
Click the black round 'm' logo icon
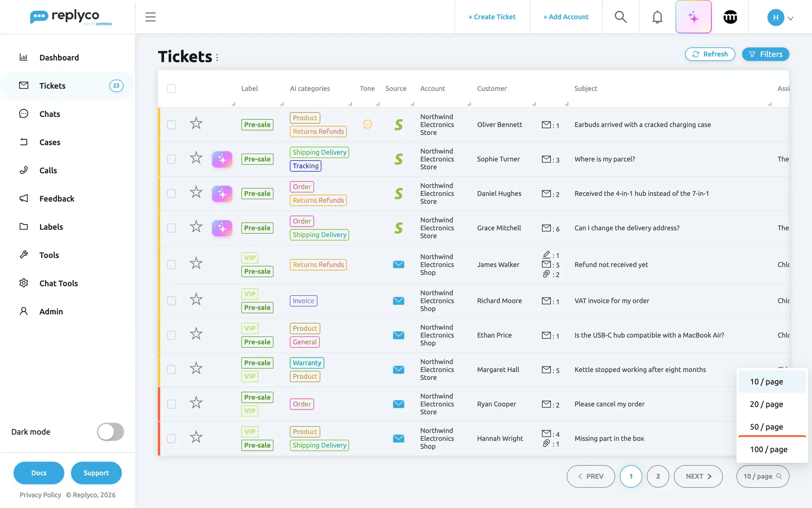[x=730, y=17]
